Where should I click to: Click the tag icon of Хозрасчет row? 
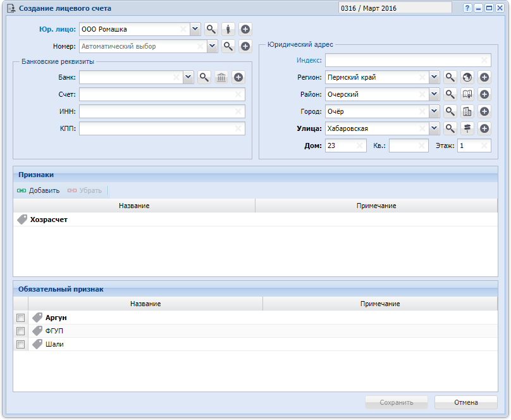coord(22,219)
